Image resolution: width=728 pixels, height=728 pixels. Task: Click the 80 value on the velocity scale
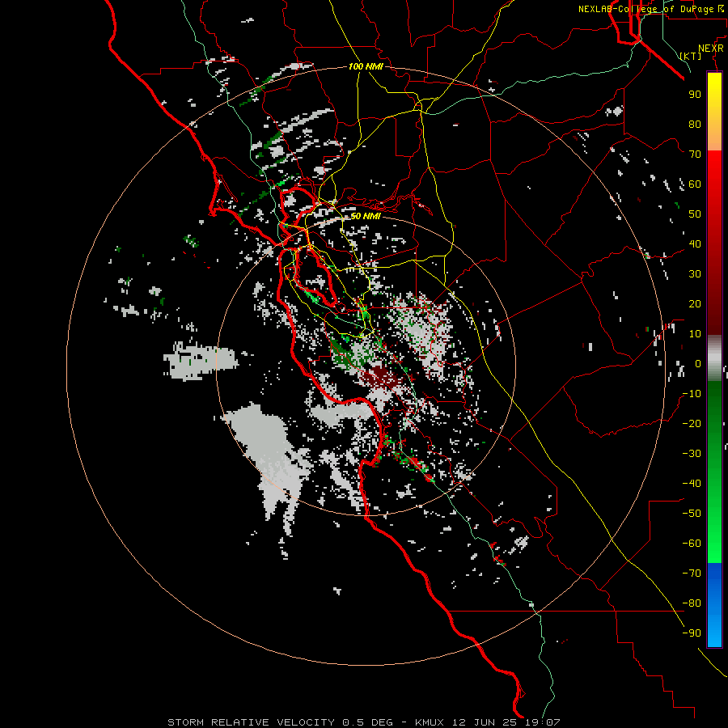tap(695, 124)
